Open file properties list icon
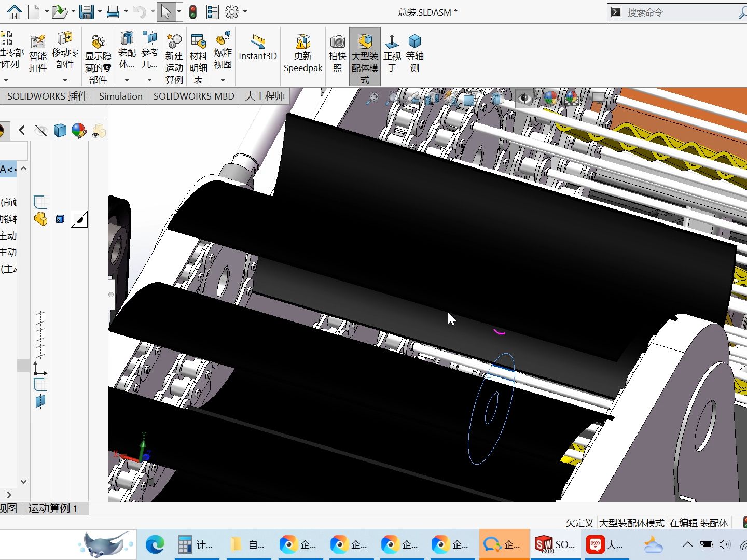This screenshot has width=747, height=560. point(213,11)
